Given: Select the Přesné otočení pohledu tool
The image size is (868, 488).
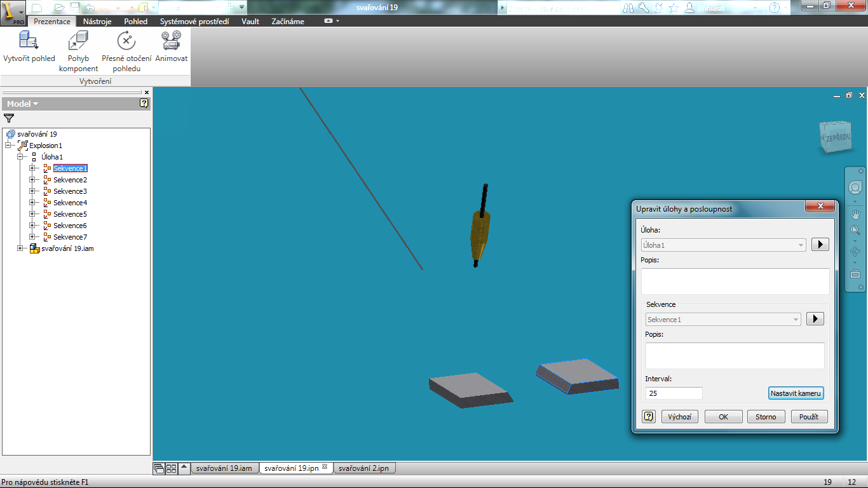Looking at the screenshot, I should pyautogui.click(x=126, y=51).
